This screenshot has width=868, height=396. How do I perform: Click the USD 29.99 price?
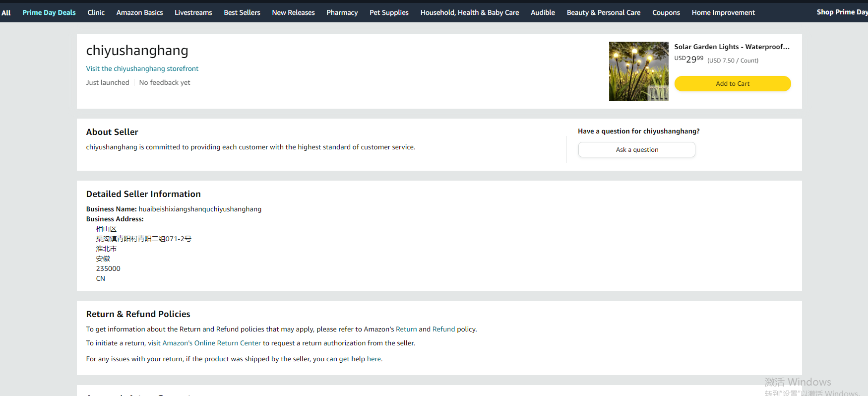[688, 59]
